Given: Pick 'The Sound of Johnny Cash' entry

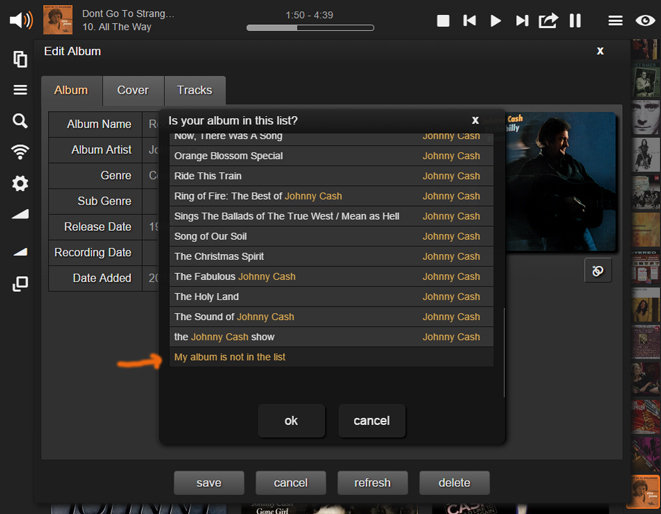Looking at the screenshot, I should (331, 317).
